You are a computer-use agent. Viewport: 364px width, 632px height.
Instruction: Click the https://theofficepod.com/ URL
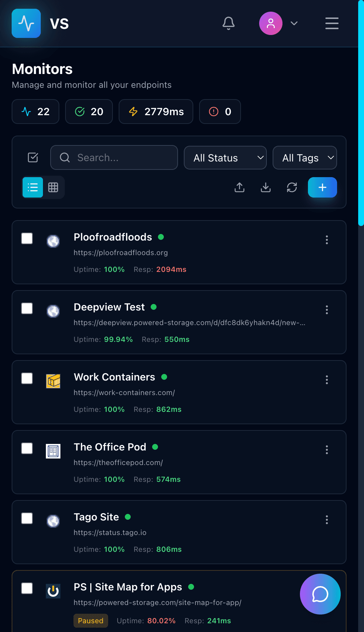(118, 463)
